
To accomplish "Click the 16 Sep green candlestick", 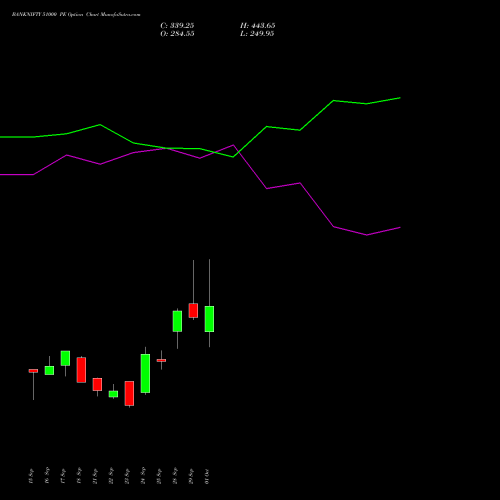I will coord(49,370).
